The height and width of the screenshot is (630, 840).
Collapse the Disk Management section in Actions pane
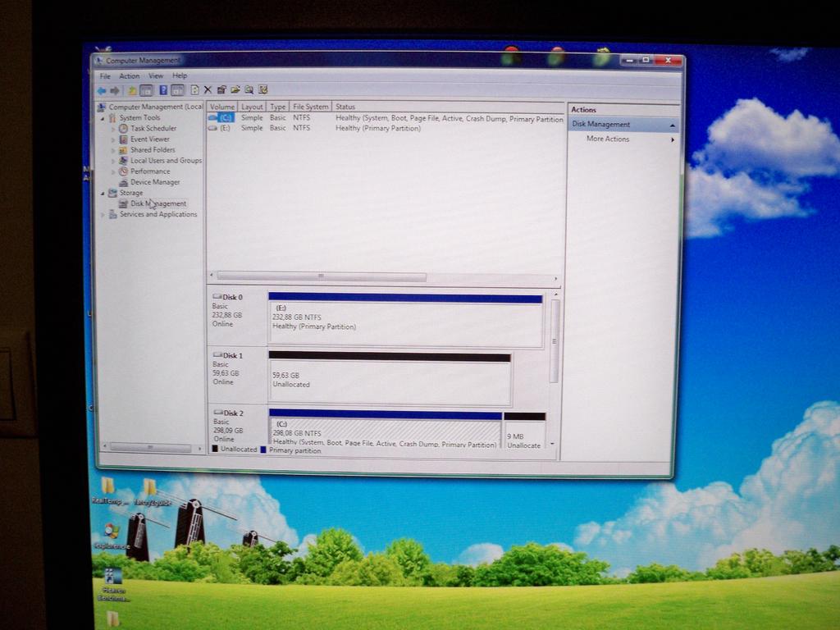(673, 126)
